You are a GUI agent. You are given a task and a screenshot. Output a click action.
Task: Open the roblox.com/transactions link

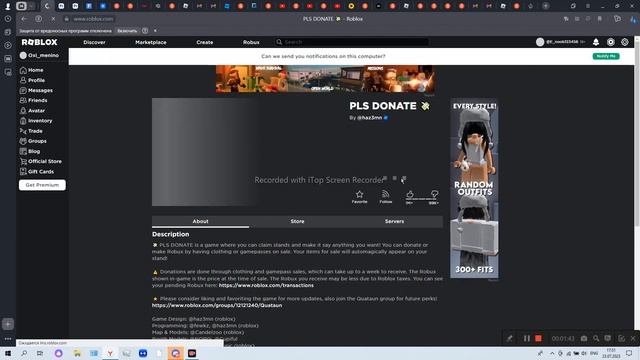coord(266,286)
